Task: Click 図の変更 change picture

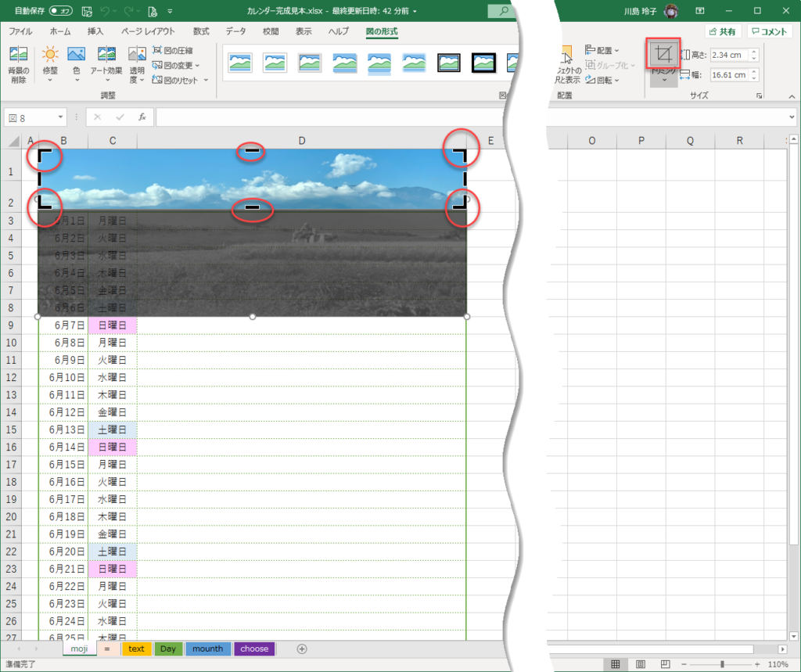Action: tap(176, 66)
